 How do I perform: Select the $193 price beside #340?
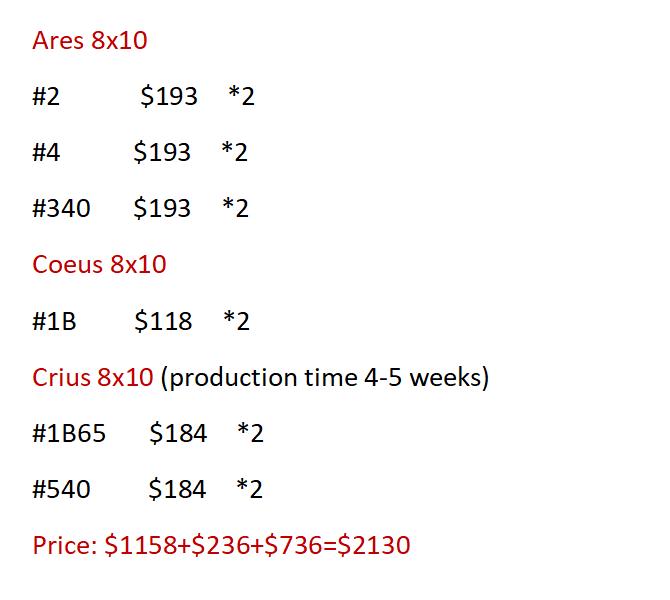[x=162, y=208]
